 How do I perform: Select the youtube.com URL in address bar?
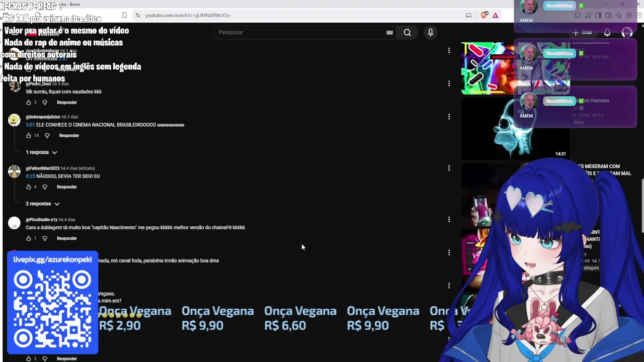188,15
